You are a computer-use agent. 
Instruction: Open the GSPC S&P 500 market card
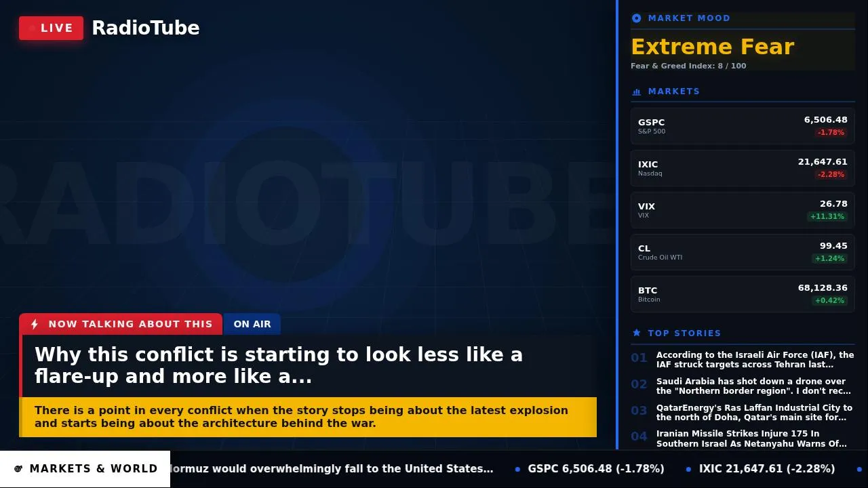pos(743,126)
